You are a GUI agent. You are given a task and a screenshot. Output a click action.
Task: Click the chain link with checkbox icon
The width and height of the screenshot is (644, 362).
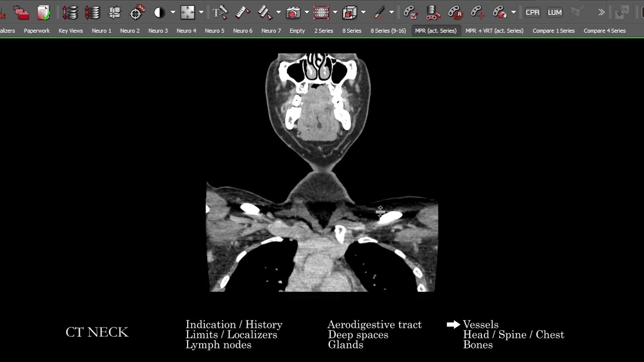(410, 13)
